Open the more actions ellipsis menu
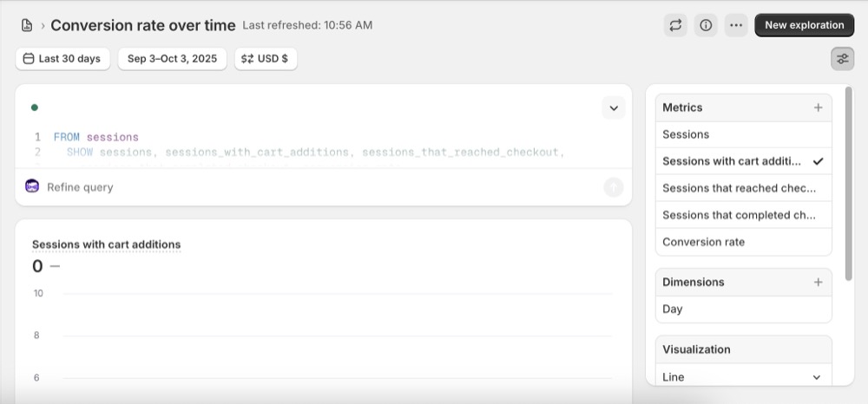The width and height of the screenshot is (868, 404). 736,25
